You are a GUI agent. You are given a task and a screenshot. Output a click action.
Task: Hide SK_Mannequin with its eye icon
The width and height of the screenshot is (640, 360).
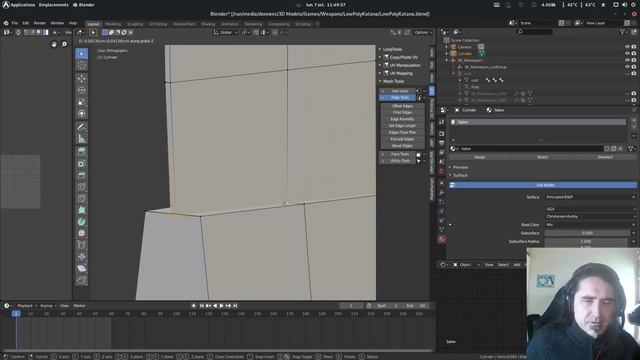[627, 60]
